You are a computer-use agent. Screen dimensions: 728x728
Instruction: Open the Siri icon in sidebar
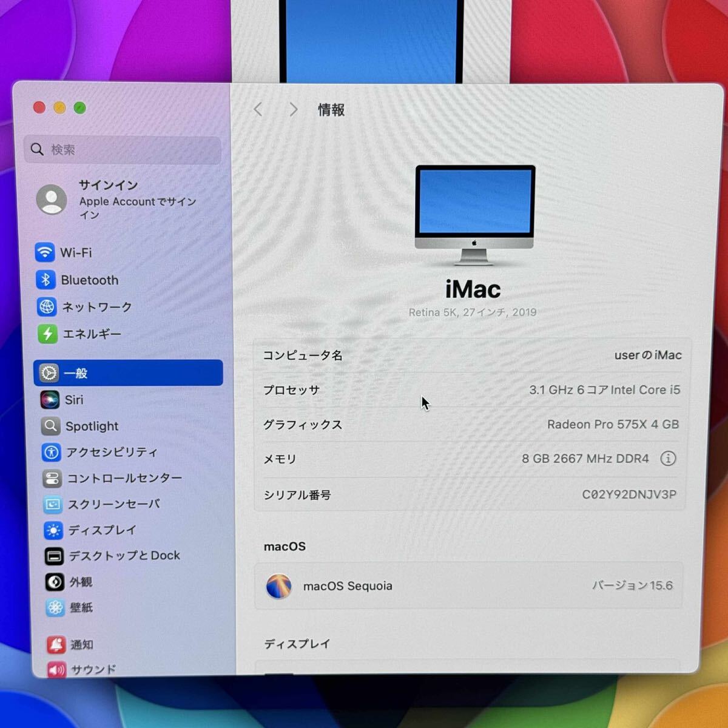pyautogui.click(x=50, y=399)
